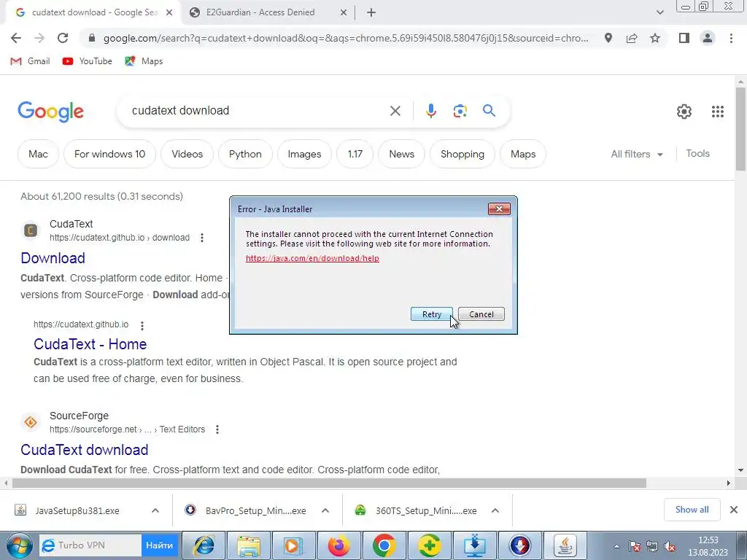Image resolution: width=747 pixels, height=560 pixels.
Task: Open more options for the cudatext.github.io download result
Action: pos(202,238)
